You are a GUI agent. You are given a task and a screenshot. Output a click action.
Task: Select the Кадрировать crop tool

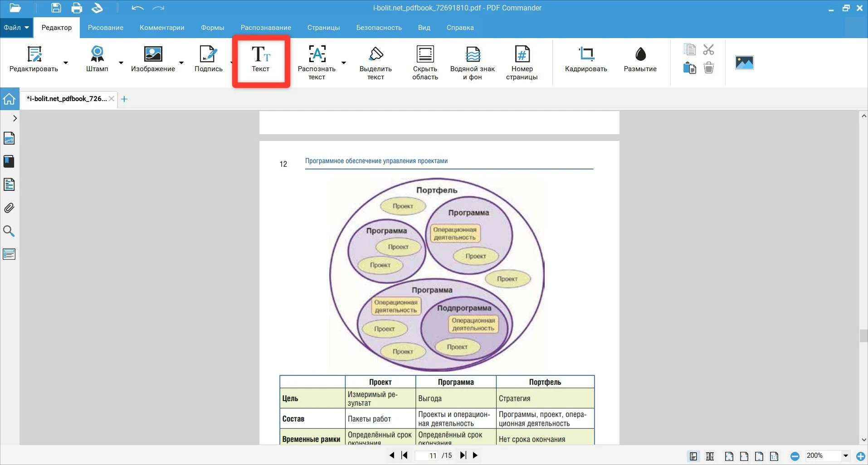click(586, 60)
